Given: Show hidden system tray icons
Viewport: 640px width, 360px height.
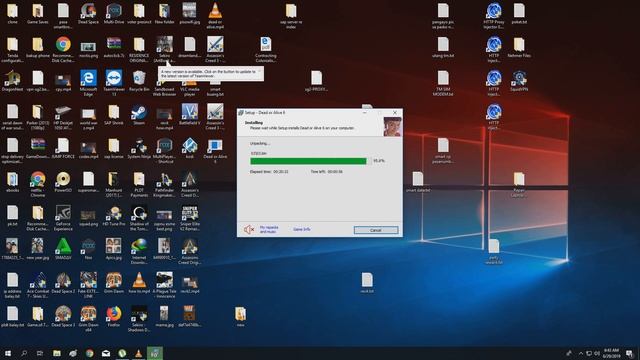Looking at the screenshot, I should click(x=581, y=353).
